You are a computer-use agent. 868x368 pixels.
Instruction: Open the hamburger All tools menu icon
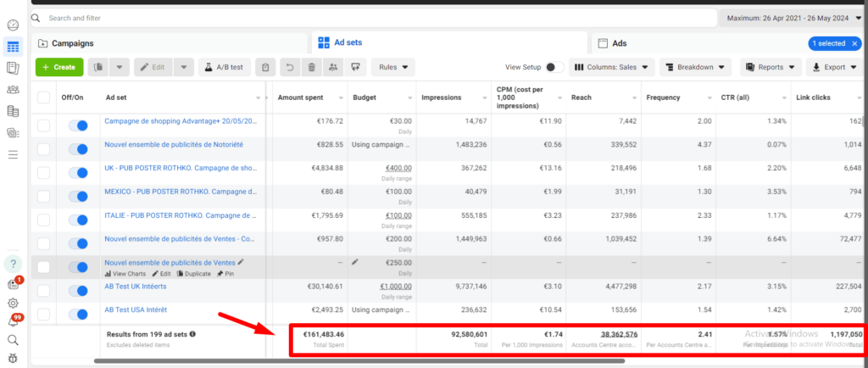pyautogui.click(x=13, y=154)
